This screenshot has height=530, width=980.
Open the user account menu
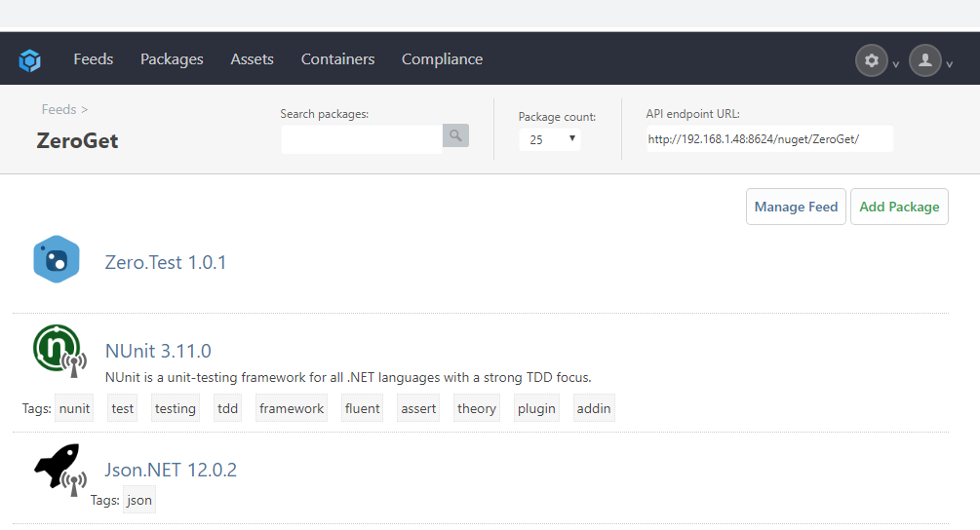tap(925, 60)
